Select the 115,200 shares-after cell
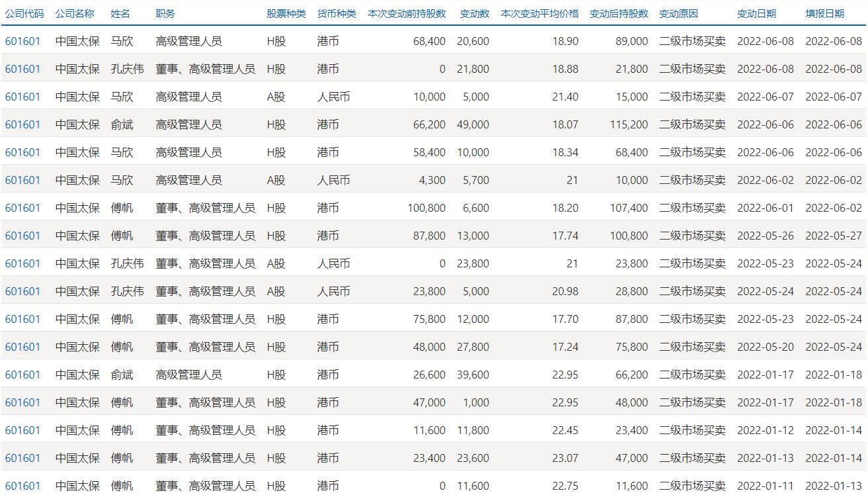The image size is (868, 497). click(x=629, y=124)
